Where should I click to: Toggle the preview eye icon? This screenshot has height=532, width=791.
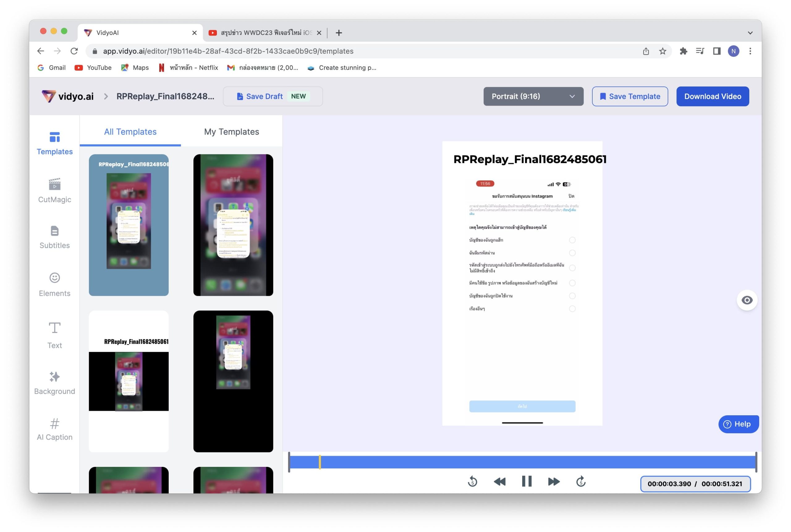pos(747,300)
